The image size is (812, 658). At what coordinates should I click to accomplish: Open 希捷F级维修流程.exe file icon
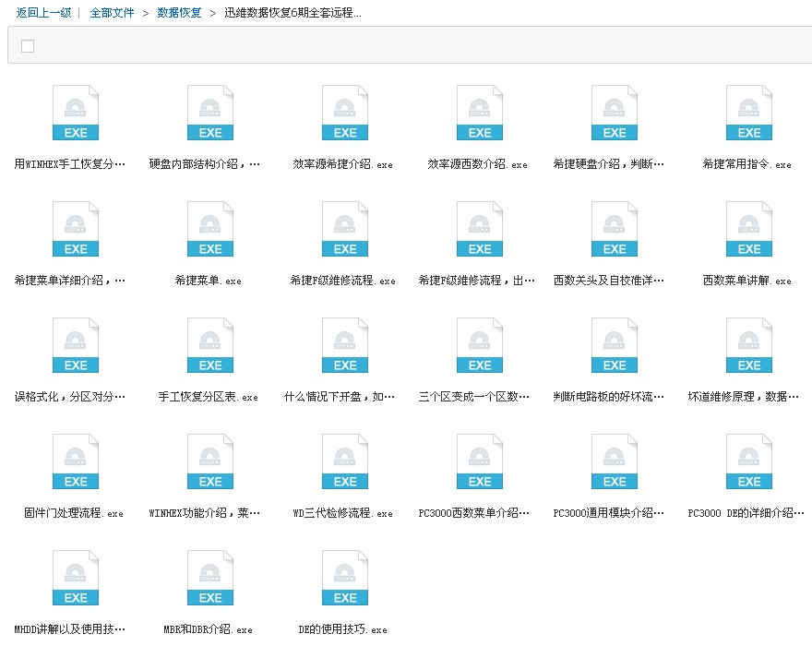click(x=345, y=229)
